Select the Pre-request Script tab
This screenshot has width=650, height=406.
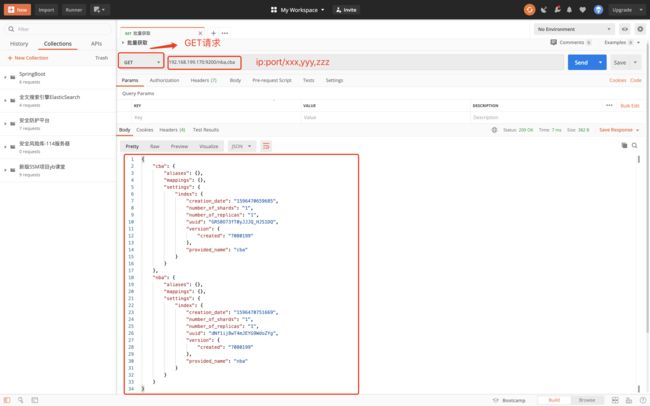[272, 80]
